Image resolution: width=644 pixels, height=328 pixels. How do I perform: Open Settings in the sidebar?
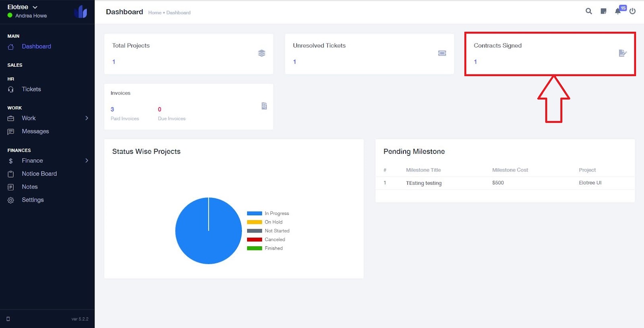[33, 200]
